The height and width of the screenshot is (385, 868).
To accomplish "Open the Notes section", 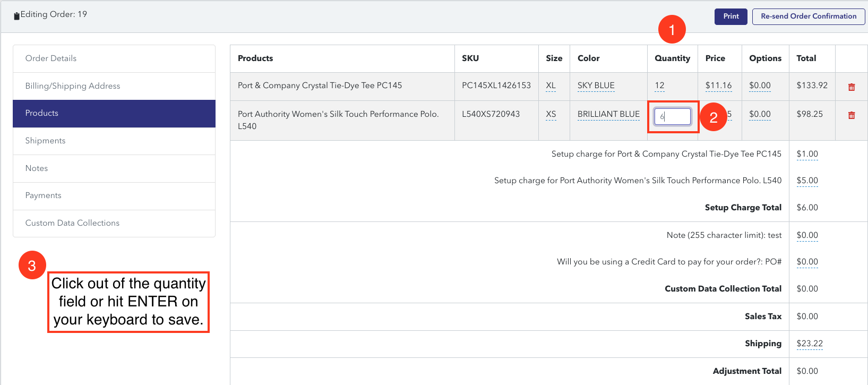I will (x=114, y=168).
